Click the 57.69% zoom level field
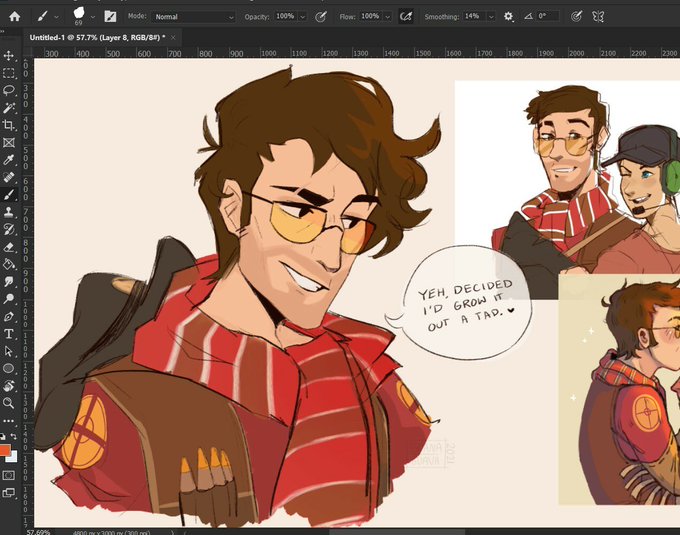This screenshot has width=680, height=535. [38, 532]
